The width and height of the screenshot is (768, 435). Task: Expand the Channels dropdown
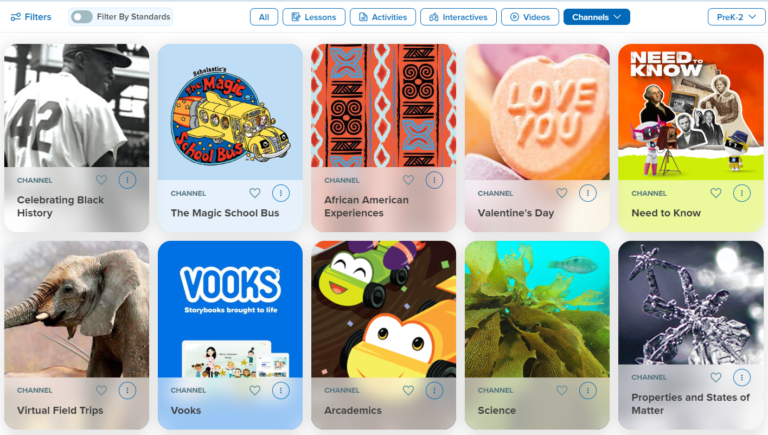[597, 17]
